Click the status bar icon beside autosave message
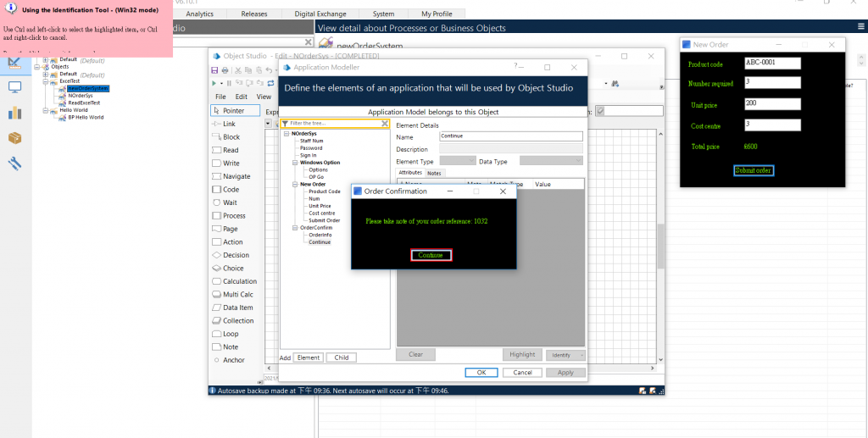Screen dimensions: 868x438 [x=212, y=391]
